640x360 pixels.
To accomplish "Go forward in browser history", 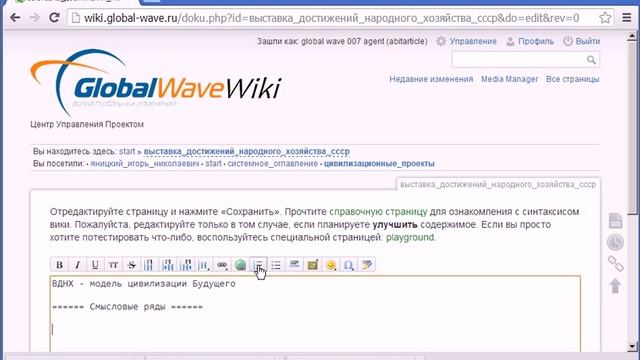I will pos(35,18).
